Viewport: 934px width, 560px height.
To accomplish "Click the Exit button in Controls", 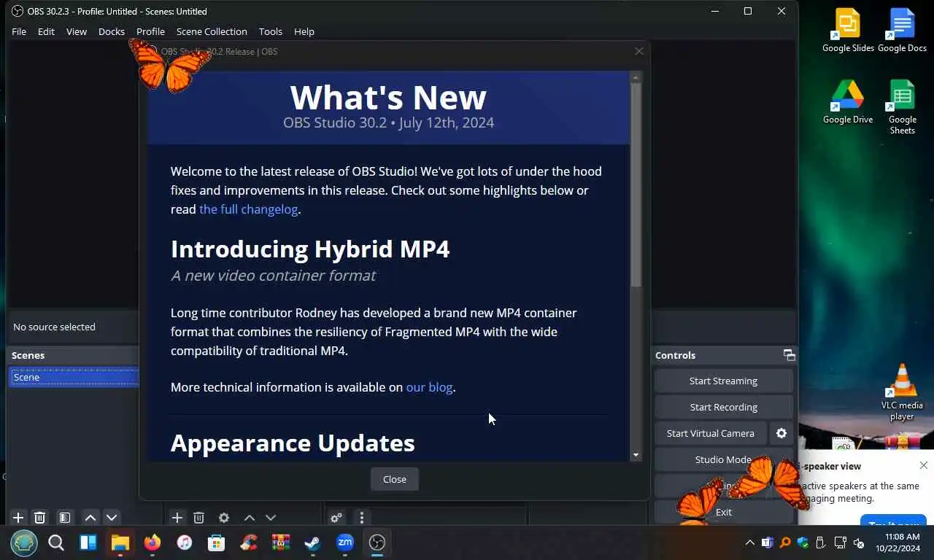I will pos(723,512).
